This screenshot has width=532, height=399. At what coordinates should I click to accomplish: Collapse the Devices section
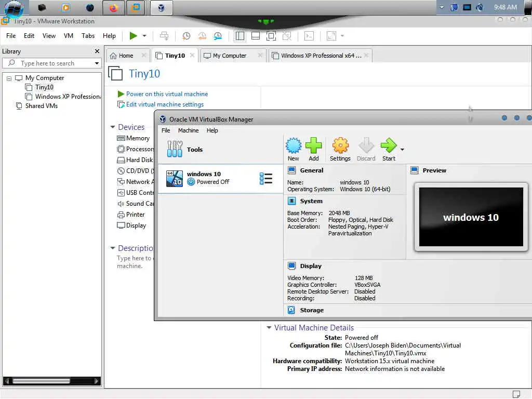113,127
